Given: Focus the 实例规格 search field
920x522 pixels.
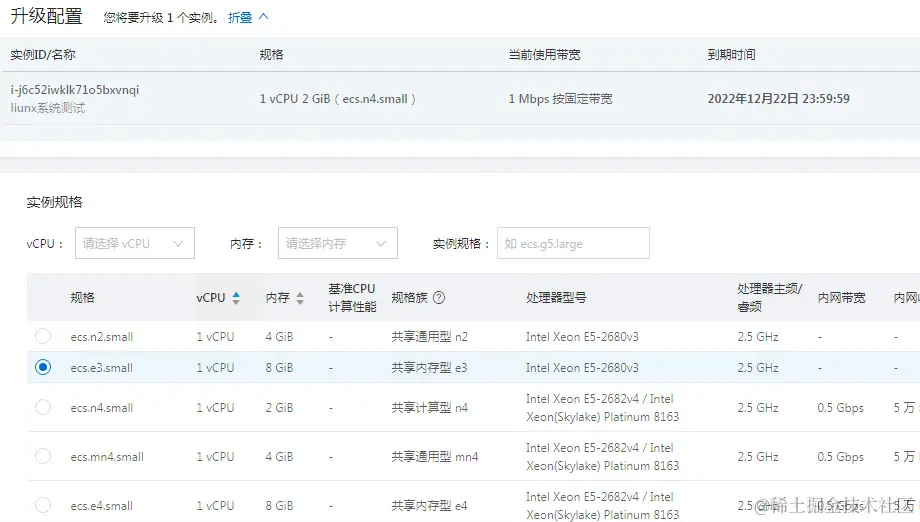Looking at the screenshot, I should coord(573,243).
